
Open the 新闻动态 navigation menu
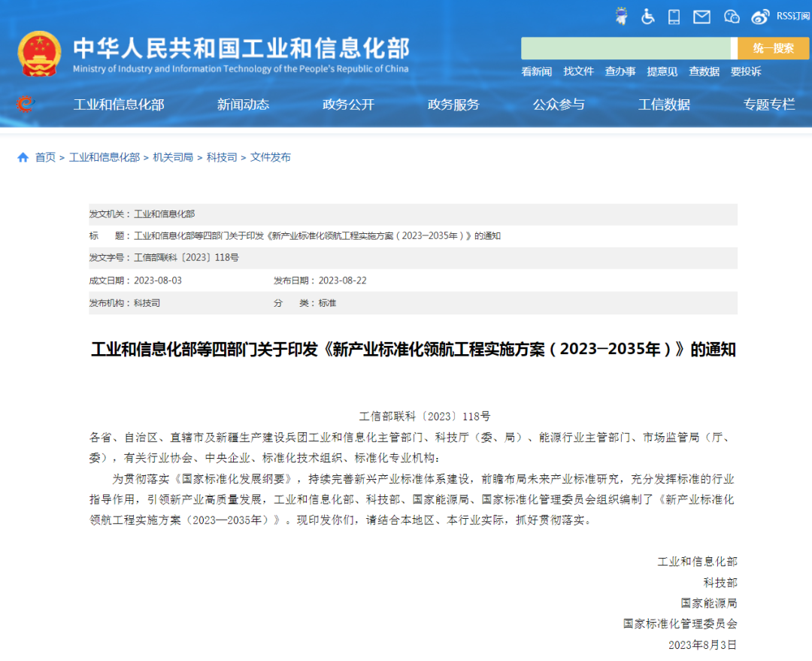242,105
